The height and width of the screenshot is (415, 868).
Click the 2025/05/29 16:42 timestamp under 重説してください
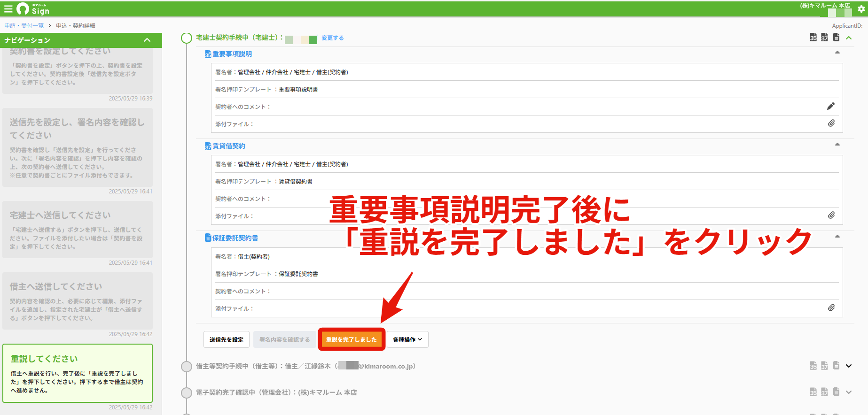point(131,407)
